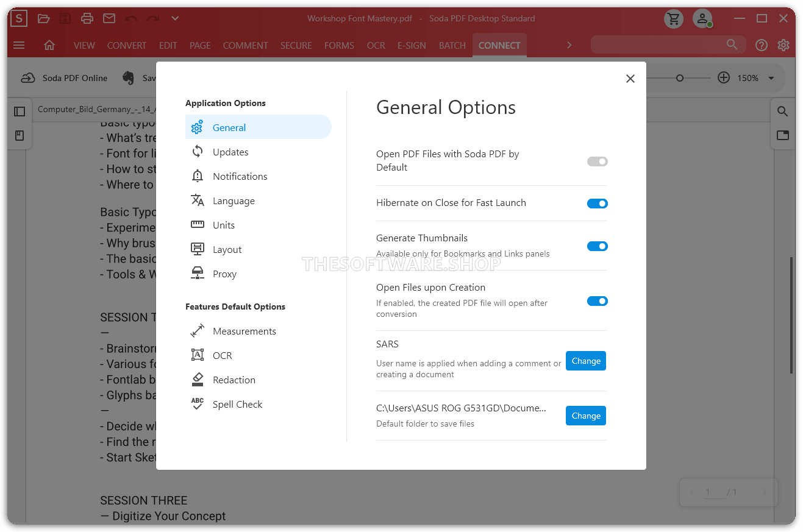Click Change button for default save folder

pyautogui.click(x=585, y=416)
